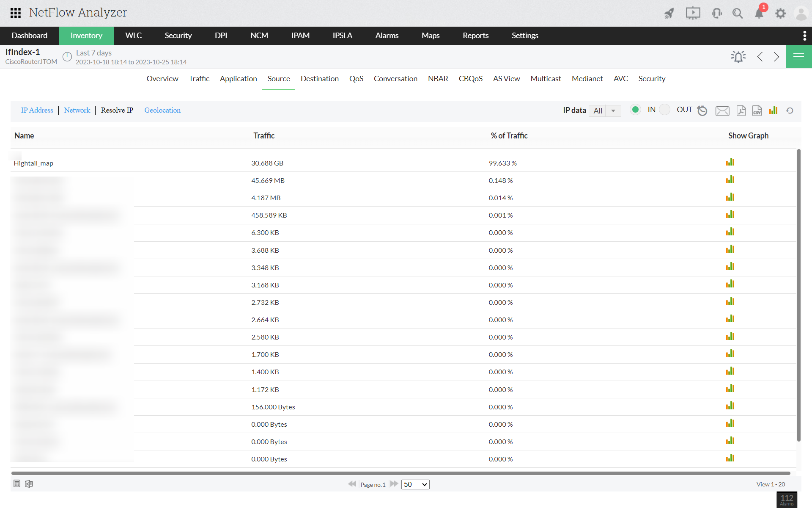
Task: Open the schedule report clock icon
Action: click(702, 110)
